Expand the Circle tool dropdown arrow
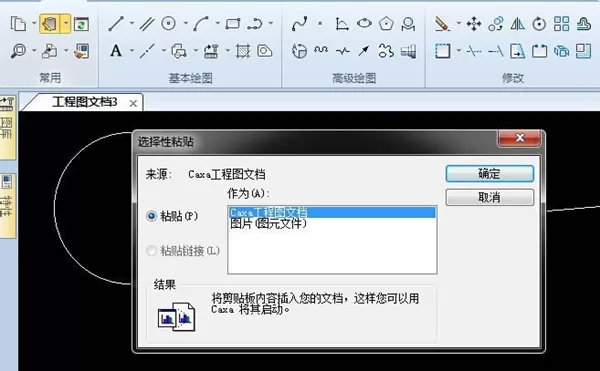600x371 pixels. 185,24
